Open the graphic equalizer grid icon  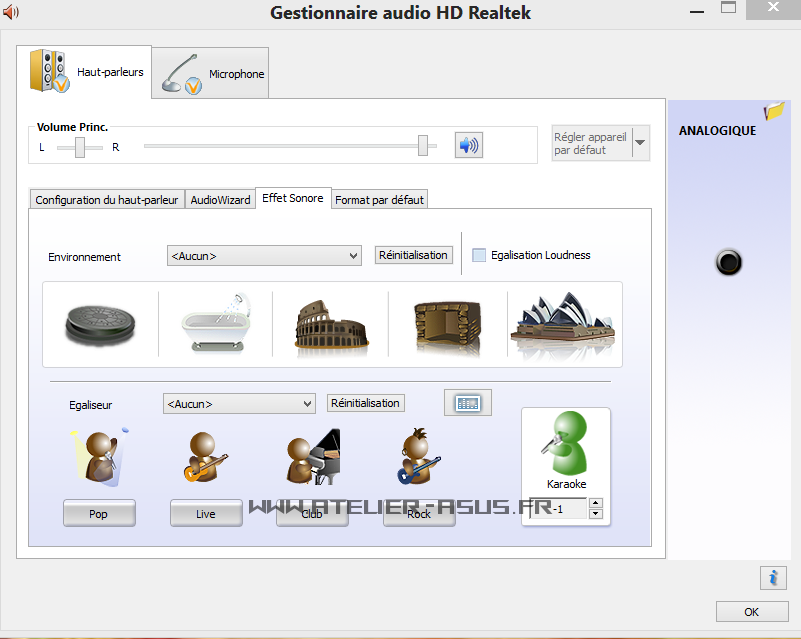(467, 402)
